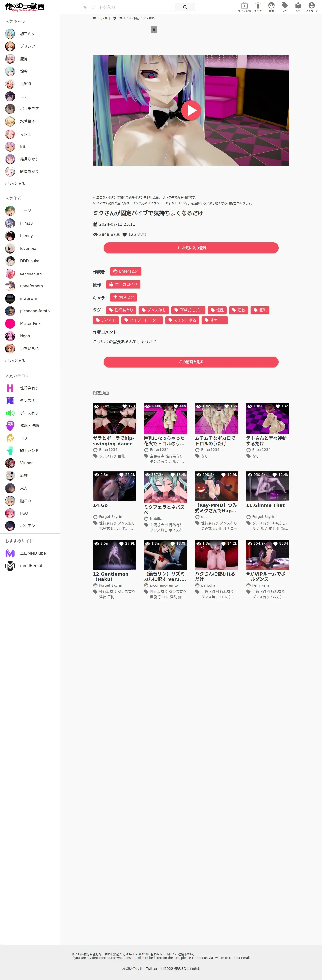Screen dimensions: 322x980
Task: Focus the キーワードを入力 search field
Action: [x=128, y=7]
